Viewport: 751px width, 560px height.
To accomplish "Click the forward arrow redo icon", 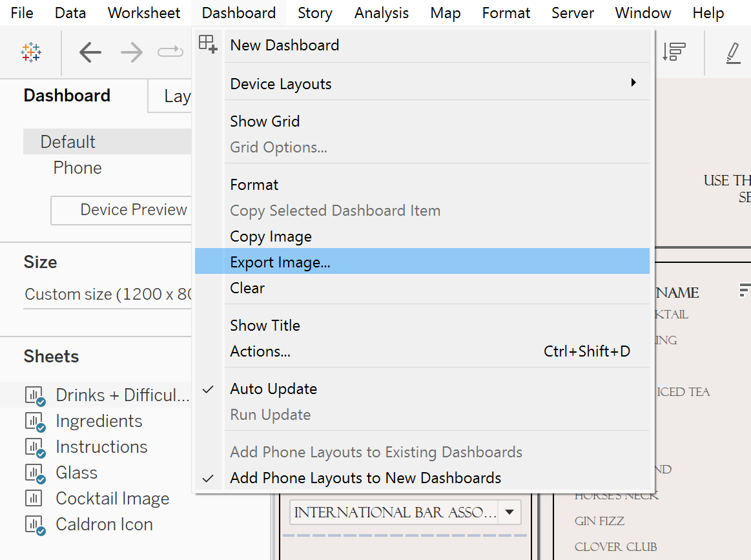I will (x=132, y=52).
